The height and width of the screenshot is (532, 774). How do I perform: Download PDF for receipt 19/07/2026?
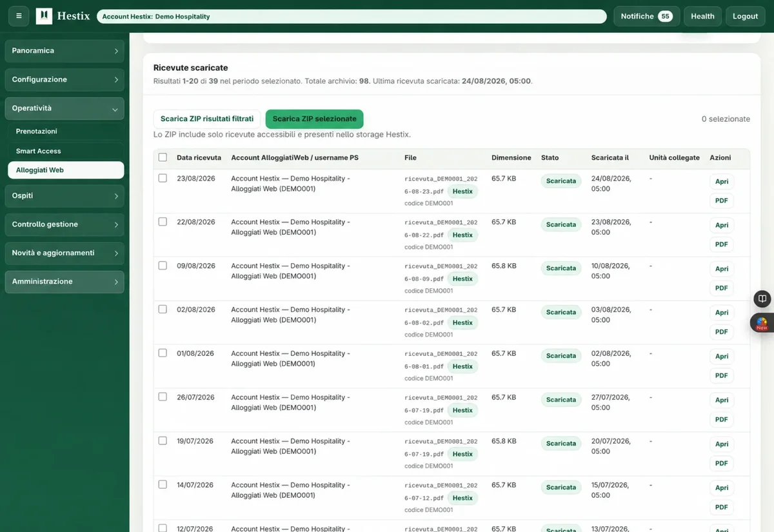click(722, 464)
